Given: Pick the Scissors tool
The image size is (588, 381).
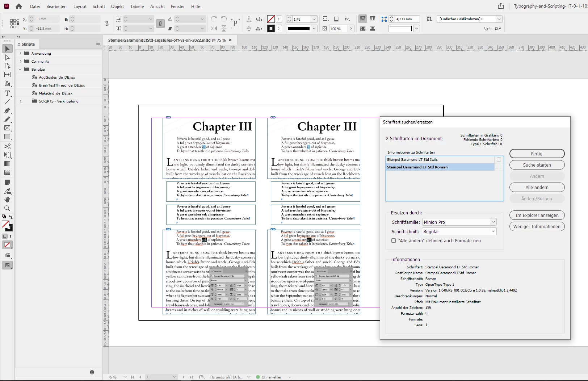Looking at the screenshot, I should coord(7,146).
